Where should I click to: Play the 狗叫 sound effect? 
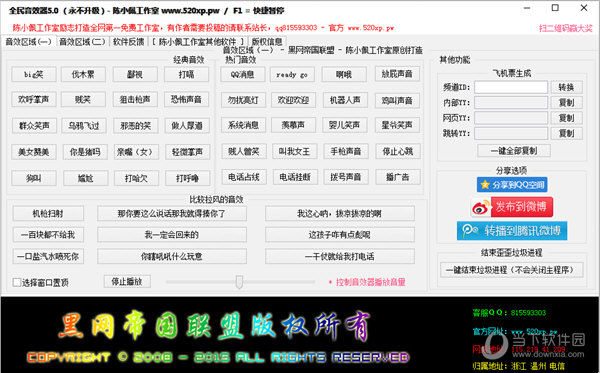(x=34, y=178)
